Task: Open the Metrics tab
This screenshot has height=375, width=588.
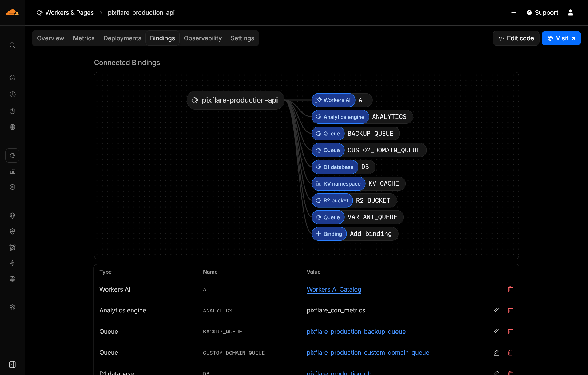Action: click(84, 38)
